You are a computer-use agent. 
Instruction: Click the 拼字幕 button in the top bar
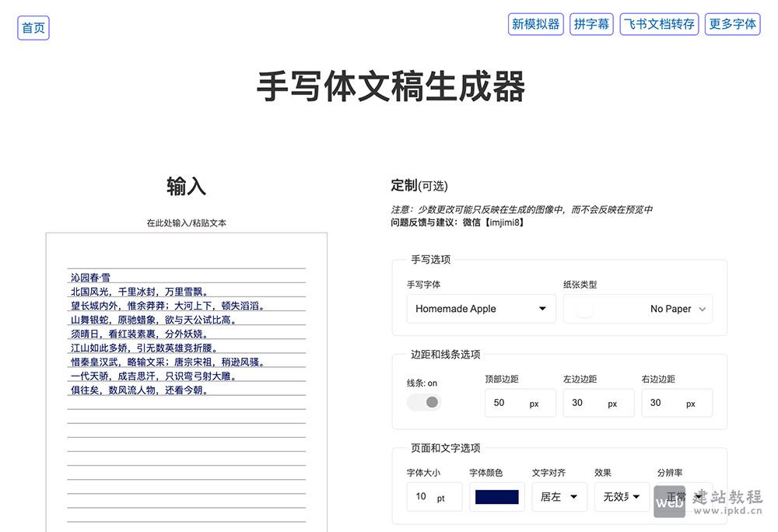click(591, 24)
